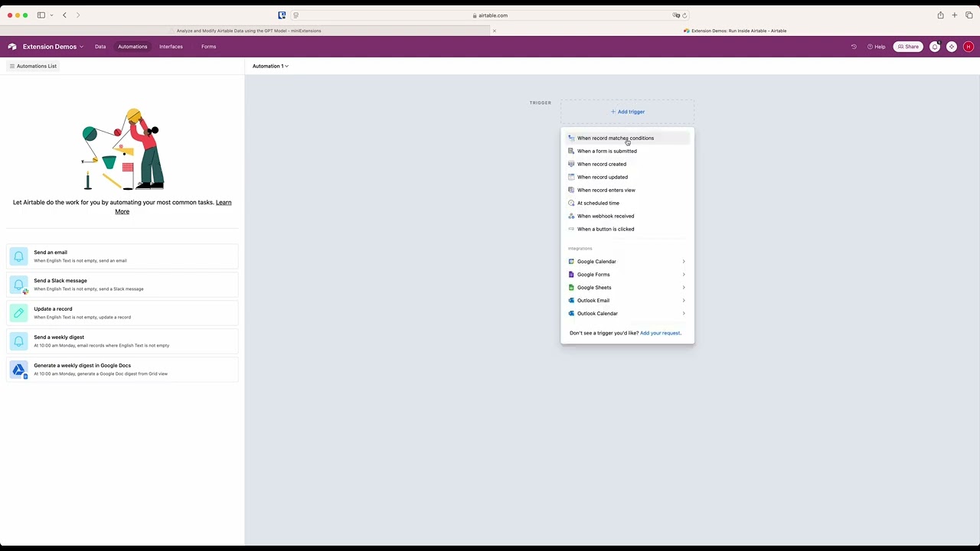Click the Airtable base logo icon
Screen dimensions: 980x551
tap(12, 47)
